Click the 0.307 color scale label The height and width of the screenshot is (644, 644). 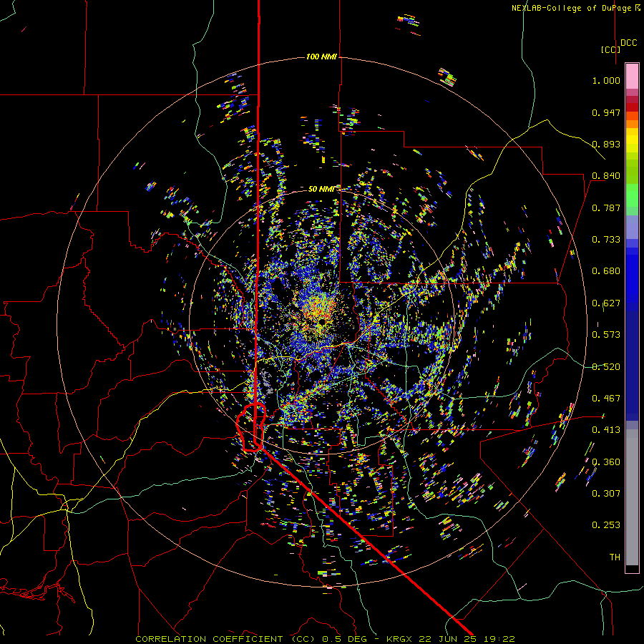point(606,494)
